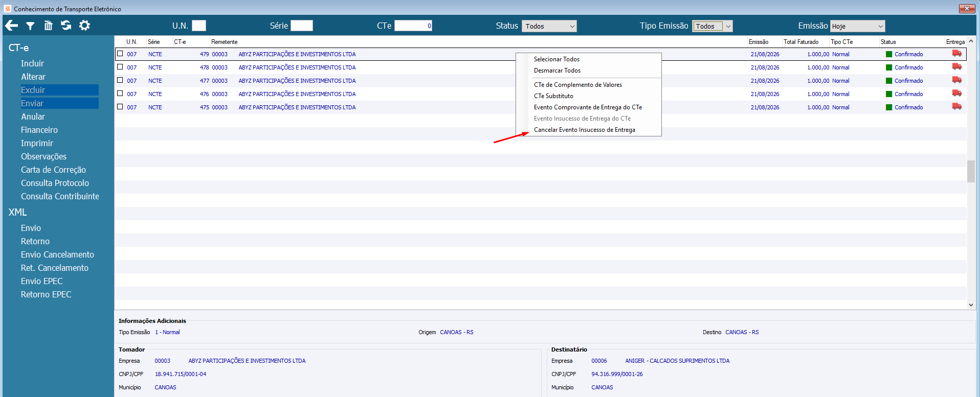Screen dimensions: 980x397
Task: Open the settings gear icon
Action: point(84,26)
